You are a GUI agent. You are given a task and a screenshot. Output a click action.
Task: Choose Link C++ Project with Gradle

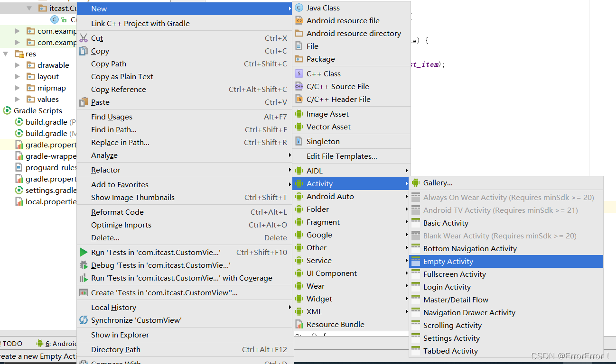(185, 23)
